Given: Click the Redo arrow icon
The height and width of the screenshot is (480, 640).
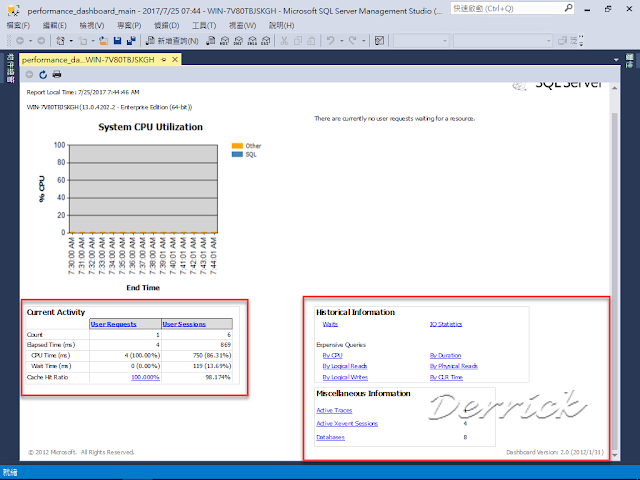Looking at the screenshot, I should [352, 40].
